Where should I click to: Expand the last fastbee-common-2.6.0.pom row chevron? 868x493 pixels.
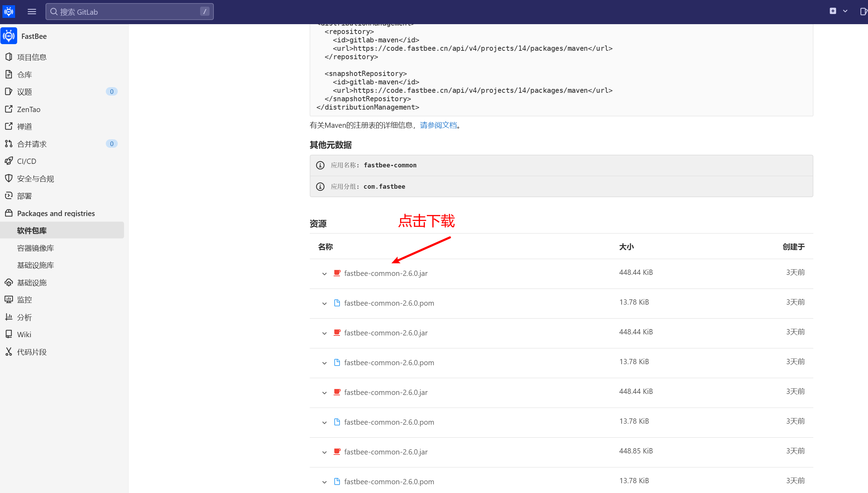[324, 482]
